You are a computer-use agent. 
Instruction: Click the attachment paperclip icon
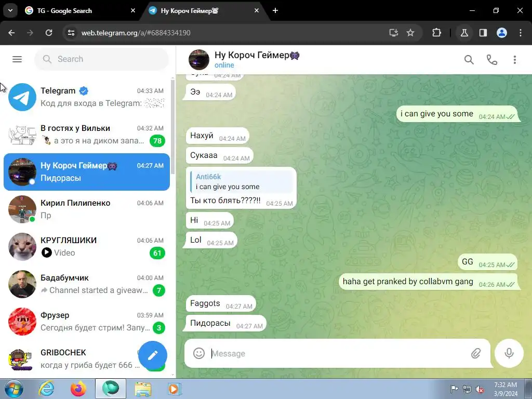pyautogui.click(x=476, y=353)
